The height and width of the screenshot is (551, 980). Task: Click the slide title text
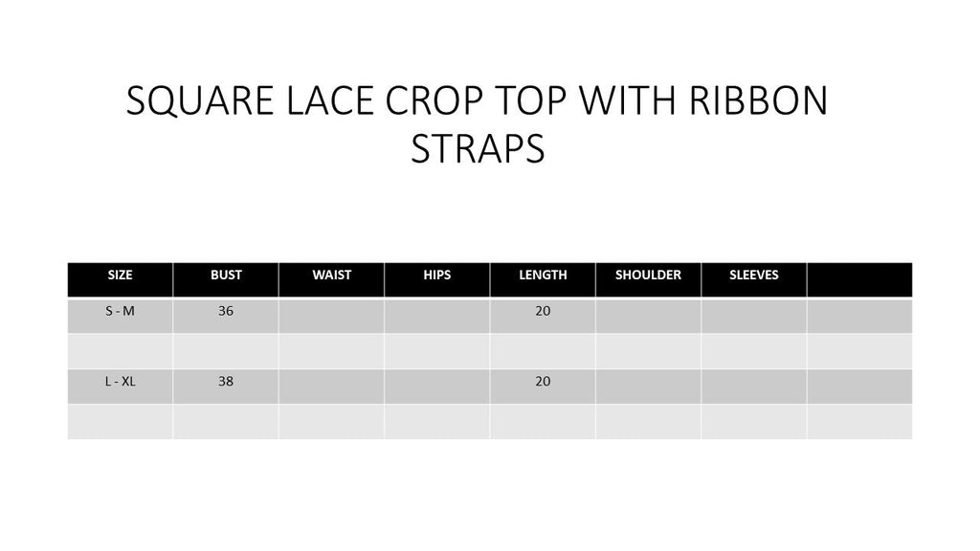478,123
